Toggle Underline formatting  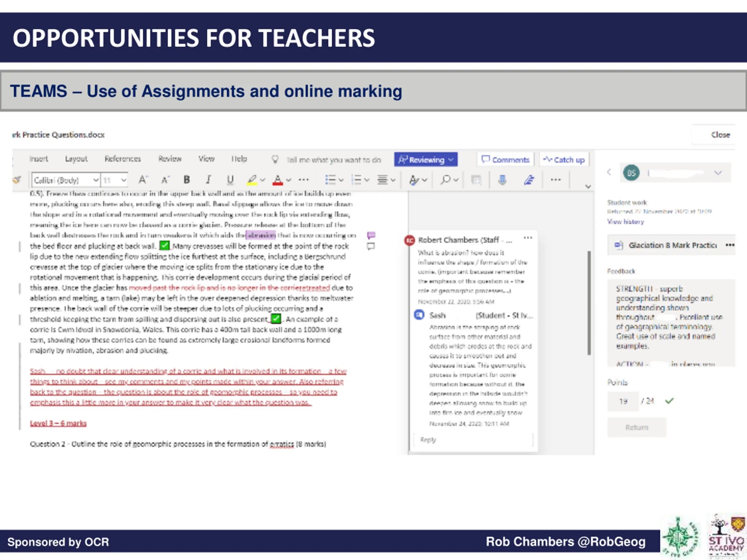pos(230,180)
